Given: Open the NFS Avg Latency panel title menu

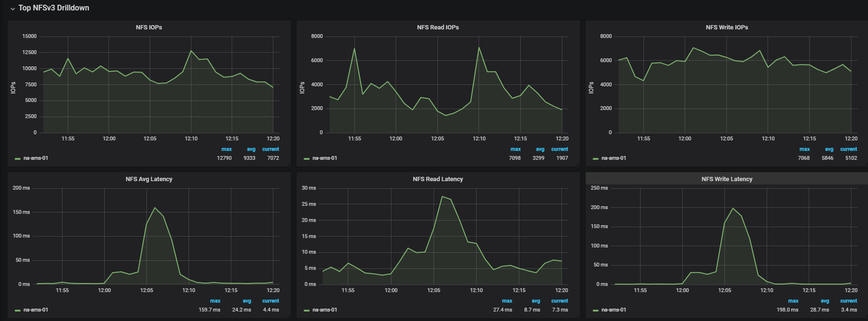Looking at the screenshot, I should pos(149,179).
